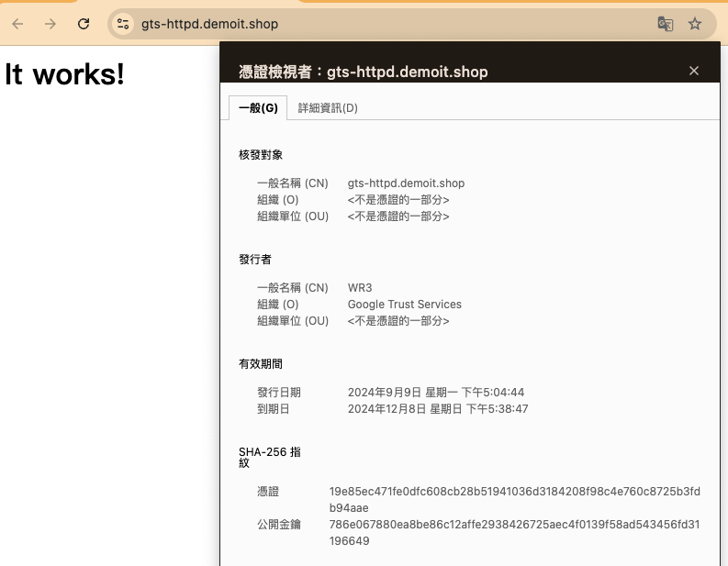Screen dimensions: 728x566
Task: Click the 憑證 fingerprint label
Action: pos(268,492)
